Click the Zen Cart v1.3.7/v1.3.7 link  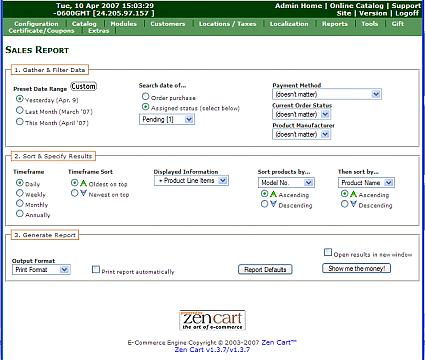(x=212, y=349)
